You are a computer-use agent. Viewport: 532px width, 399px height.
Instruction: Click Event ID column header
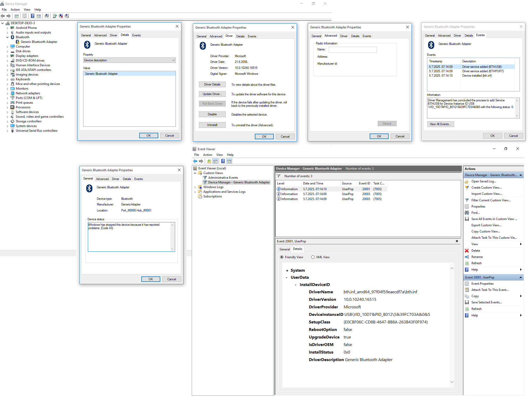point(364,183)
